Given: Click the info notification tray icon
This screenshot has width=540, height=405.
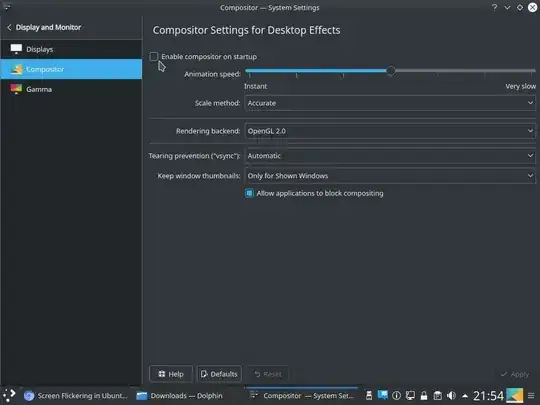Looking at the screenshot, I should click(396, 396).
